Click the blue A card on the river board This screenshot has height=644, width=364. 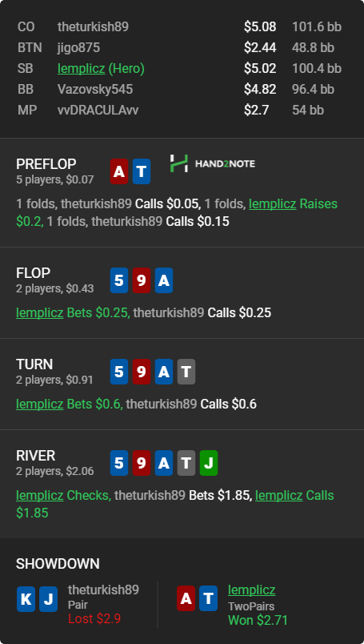point(164,463)
